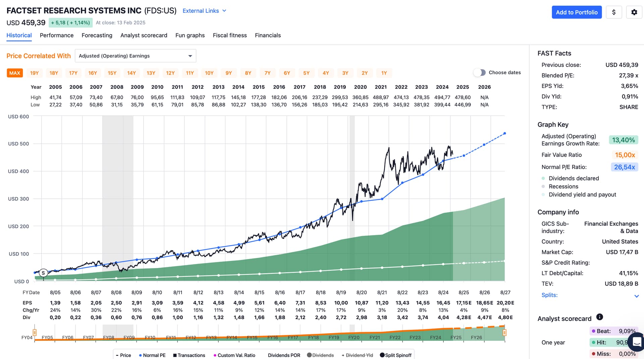Choose the 15Y range button
Viewport: 644px width, 359px height.
point(112,73)
